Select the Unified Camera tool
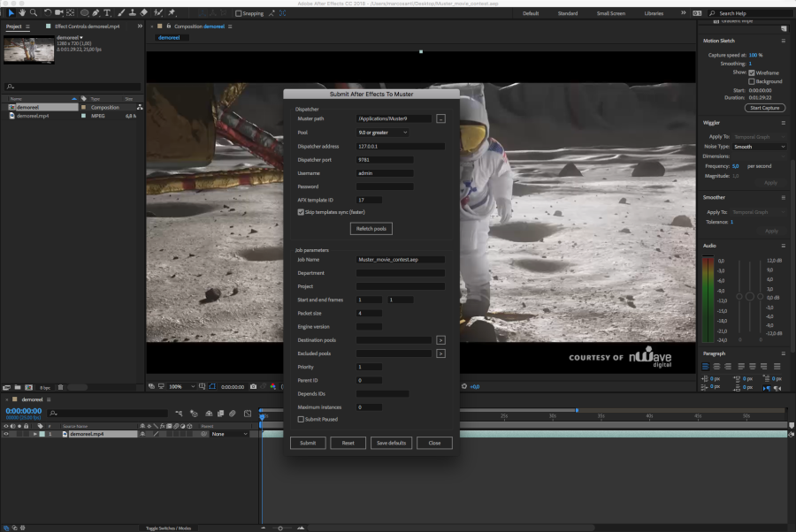 coord(59,12)
